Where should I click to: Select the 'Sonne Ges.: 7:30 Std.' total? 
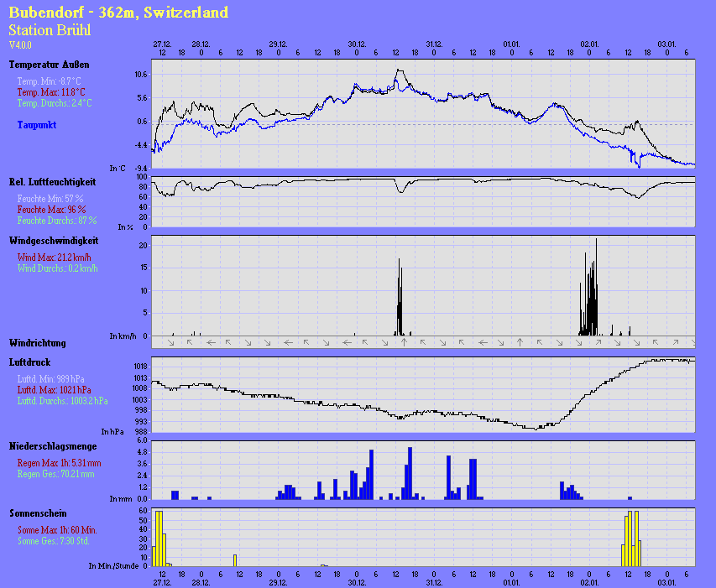point(54,540)
